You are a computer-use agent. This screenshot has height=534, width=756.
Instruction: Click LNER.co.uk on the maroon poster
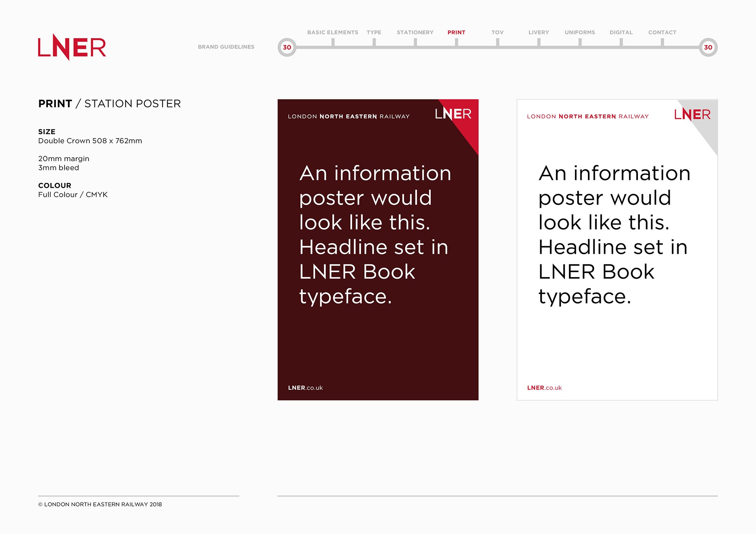point(306,388)
